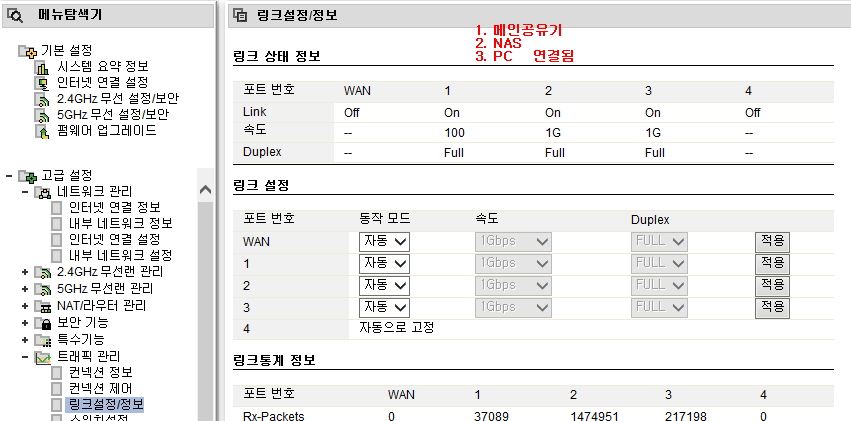This screenshot has width=851, height=421.
Task: Select the highlighted 링크설정/정보 tree item
Action: 105,405
